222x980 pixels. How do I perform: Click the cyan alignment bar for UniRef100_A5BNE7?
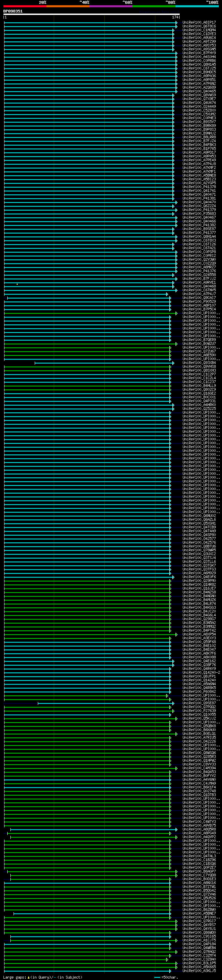92,913
